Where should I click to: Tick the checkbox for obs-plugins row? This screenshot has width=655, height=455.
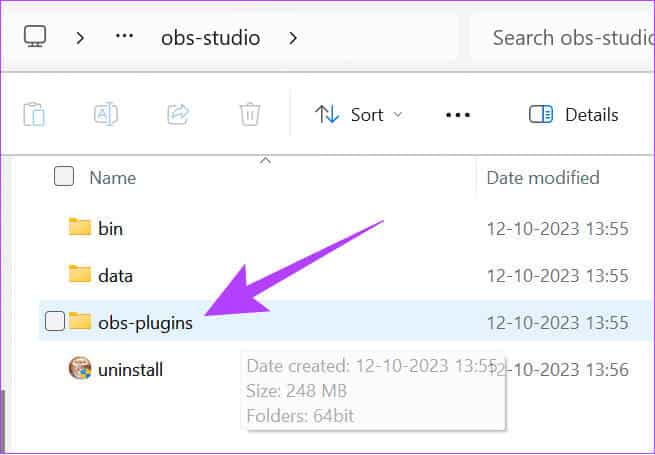click(55, 322)
